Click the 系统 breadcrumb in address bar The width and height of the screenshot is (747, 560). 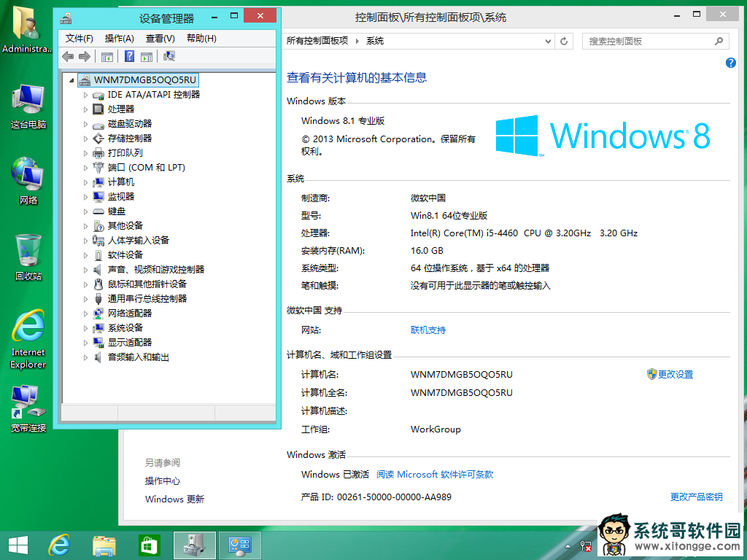pos(374,41)
